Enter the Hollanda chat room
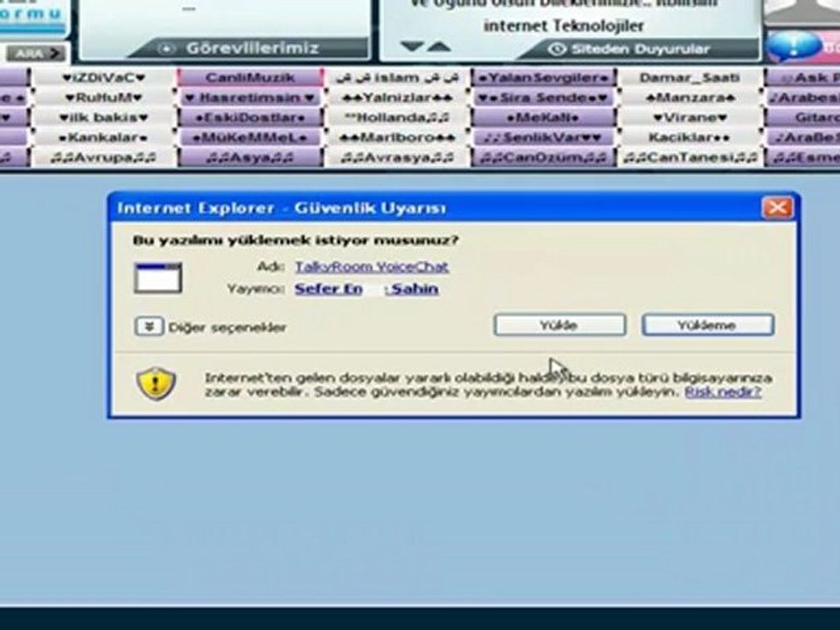The height and width of the screenshot is (630, 840). [397, 117]
